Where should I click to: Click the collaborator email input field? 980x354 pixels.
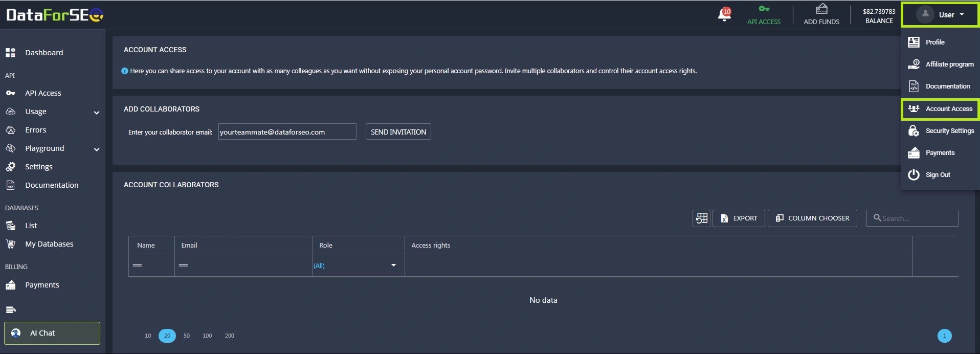[287, 131]
